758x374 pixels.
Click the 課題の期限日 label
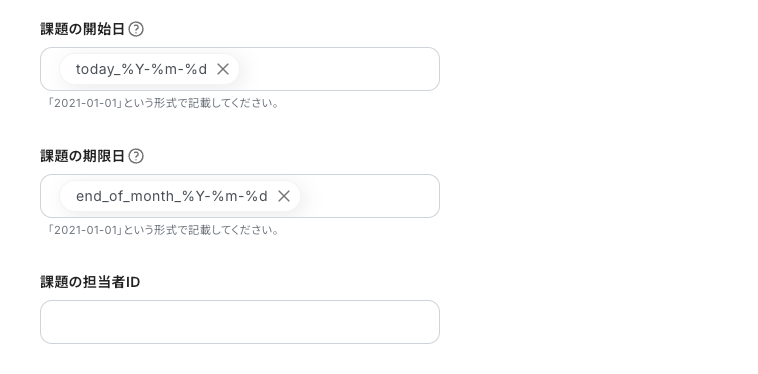click(x=83, y=157)
